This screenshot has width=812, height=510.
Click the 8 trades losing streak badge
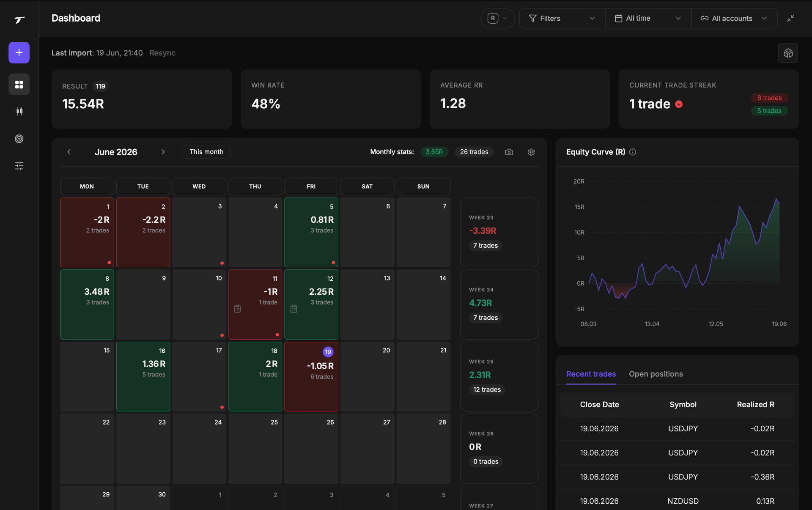tap(769, 98)
